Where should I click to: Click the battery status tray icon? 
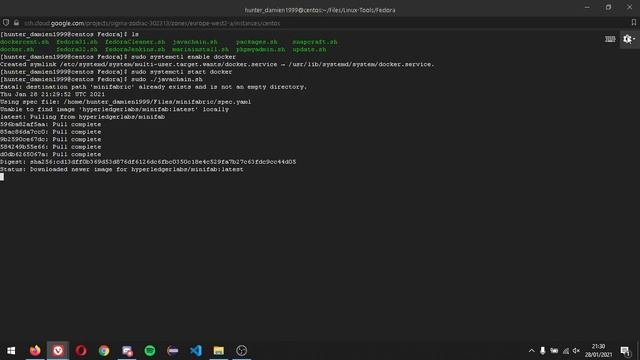pyautogui.click(x=554, y=351)
